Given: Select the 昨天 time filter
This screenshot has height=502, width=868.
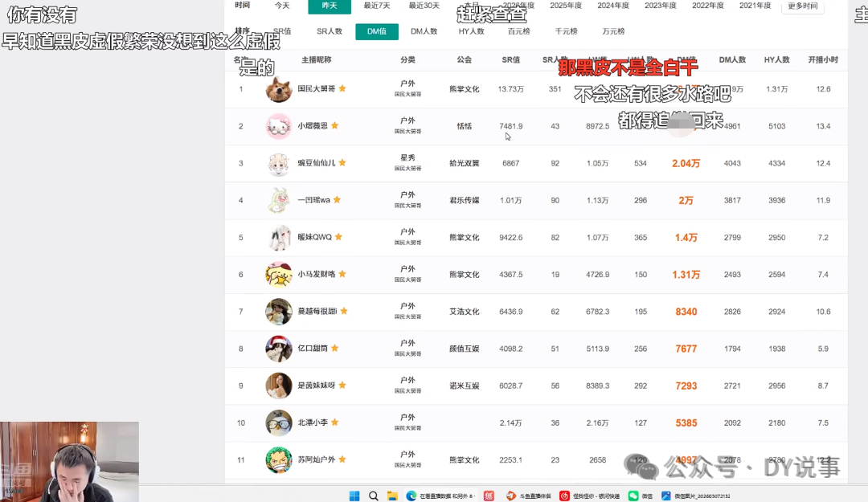Looking at the screenshot, I should [x=330, y=6].
